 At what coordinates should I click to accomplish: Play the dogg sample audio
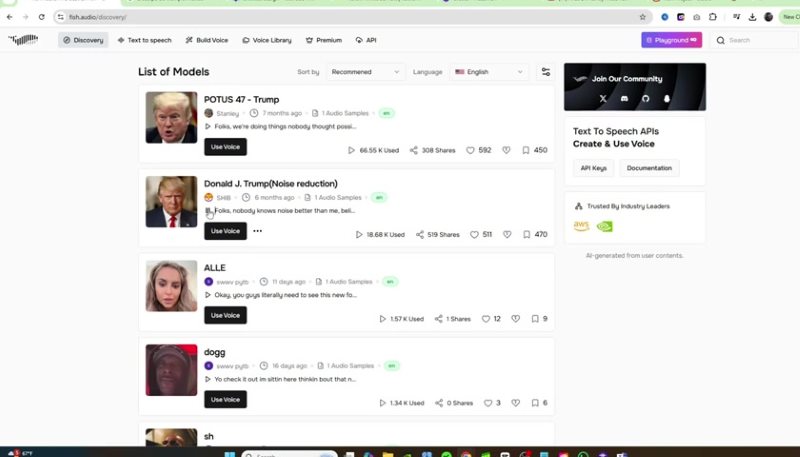(208, 379)
